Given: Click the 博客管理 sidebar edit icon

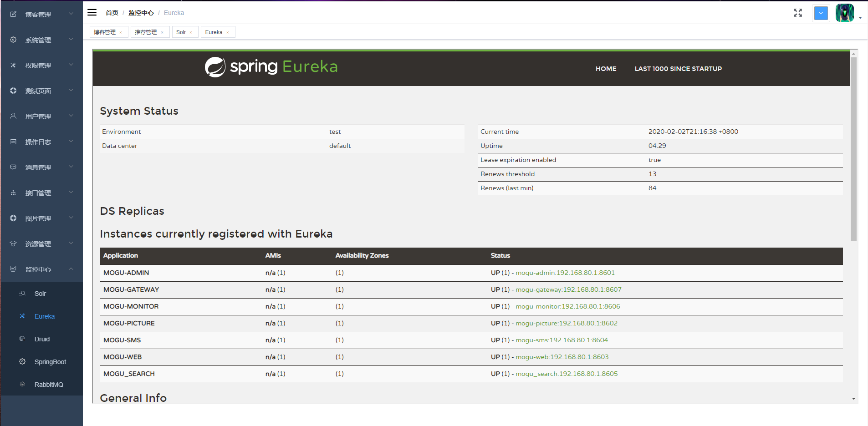Looking at the screenshot, I should [13, 14].
